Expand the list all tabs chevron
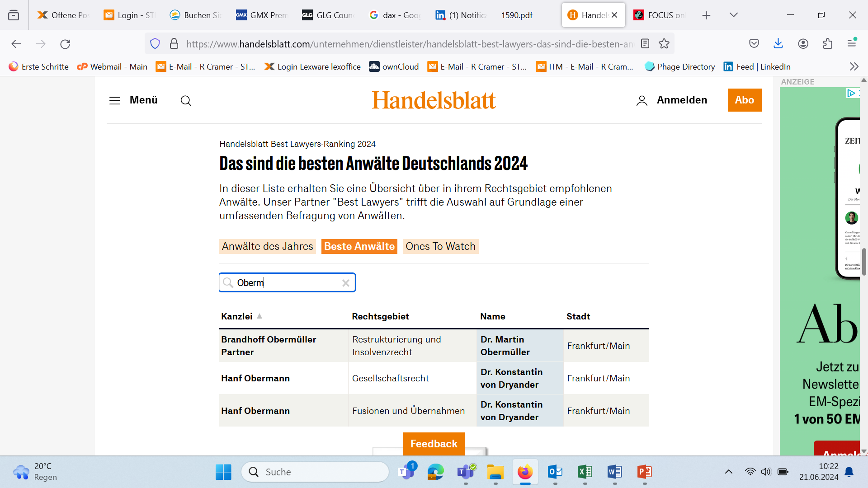The height and width of the screenshot is (488, 868). pyautogui.click(x=733, y=15)
